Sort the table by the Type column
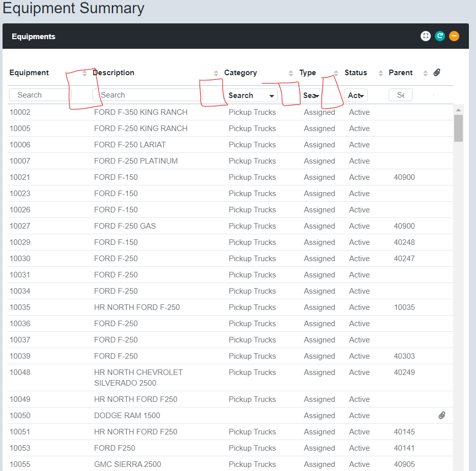Screen dimensions: 476x471 (335, 73)
